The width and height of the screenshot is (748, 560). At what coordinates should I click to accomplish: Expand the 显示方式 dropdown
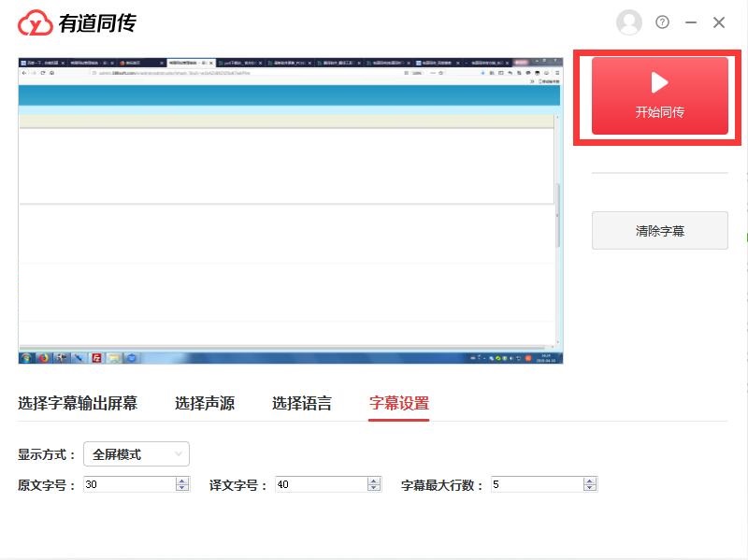[137, 454]
